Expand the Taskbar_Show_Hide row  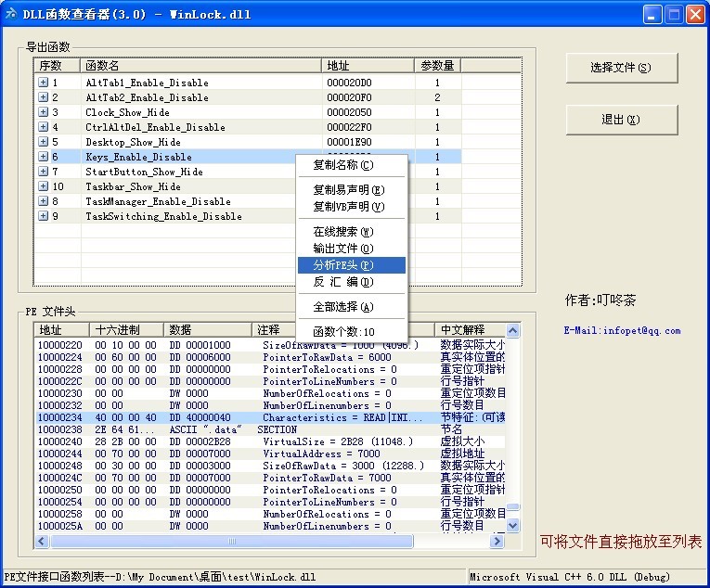[x=43, y=186]
